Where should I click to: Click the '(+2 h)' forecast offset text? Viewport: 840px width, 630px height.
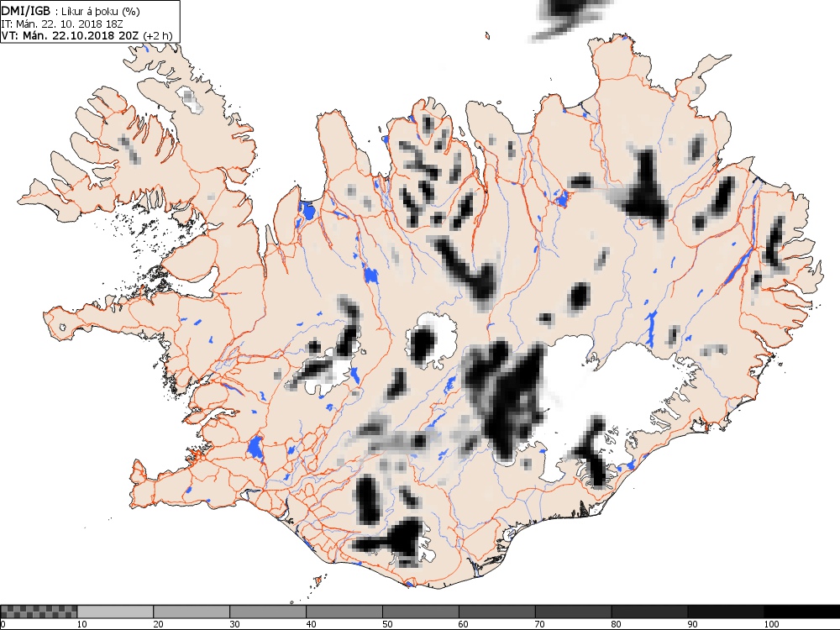[x=158, y=36]
